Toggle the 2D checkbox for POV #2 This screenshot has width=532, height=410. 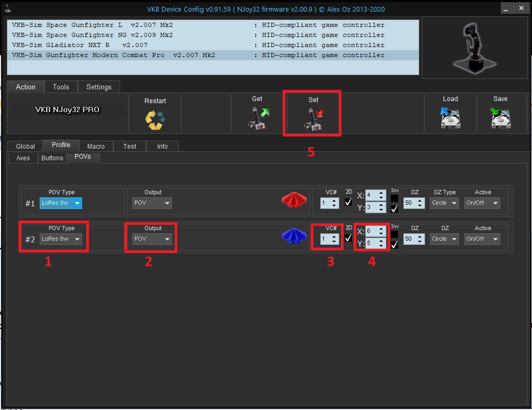click(x=348, y=238)
